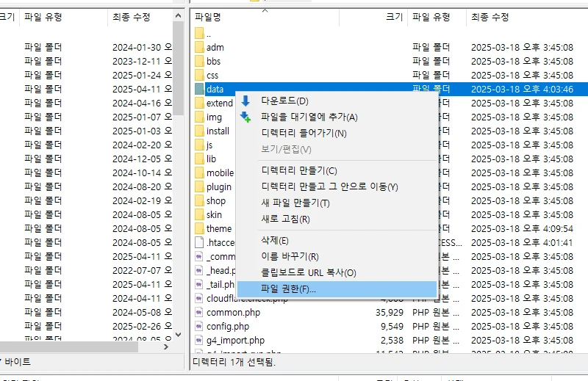Select 디렉터리 들어가기(N) menu entry
Screen dimensions: 588x381
pos(337,133)
